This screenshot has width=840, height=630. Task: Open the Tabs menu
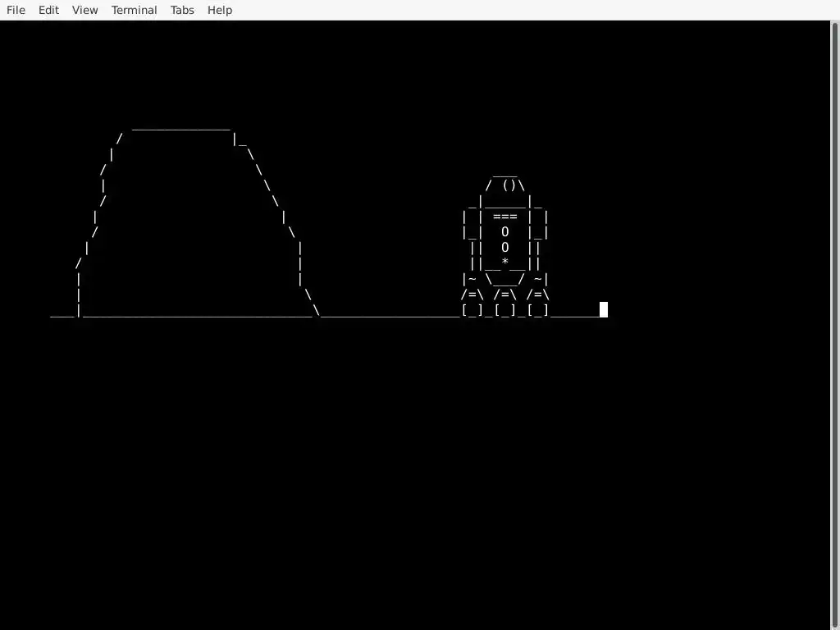click(x=182, y=10)
